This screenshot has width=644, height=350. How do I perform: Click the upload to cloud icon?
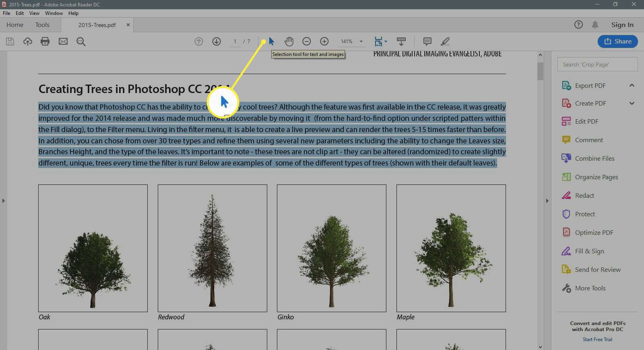tap(27, 41)
